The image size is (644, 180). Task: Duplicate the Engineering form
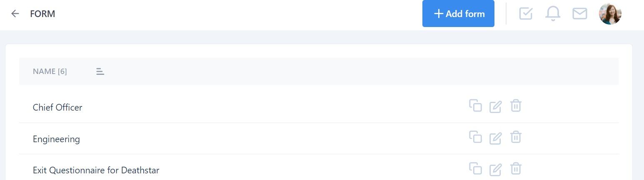click(x=475, y=137)
